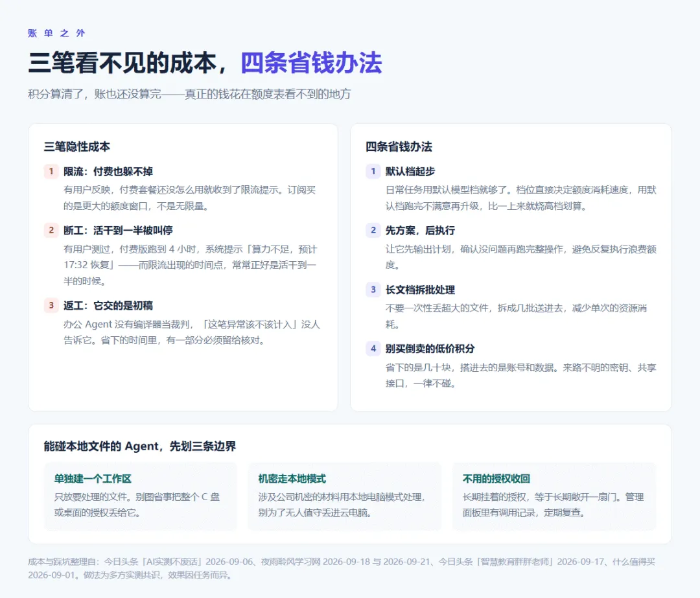Click the 能碰本地文件的 Agent section title
Viewport: 700px width, 598px height.
click(140, 446)
